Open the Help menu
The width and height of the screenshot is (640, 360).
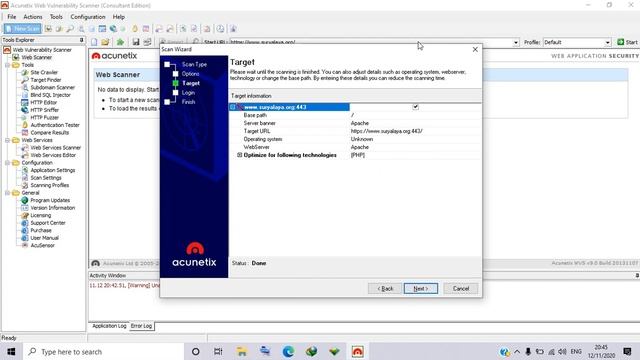point(119,17)
